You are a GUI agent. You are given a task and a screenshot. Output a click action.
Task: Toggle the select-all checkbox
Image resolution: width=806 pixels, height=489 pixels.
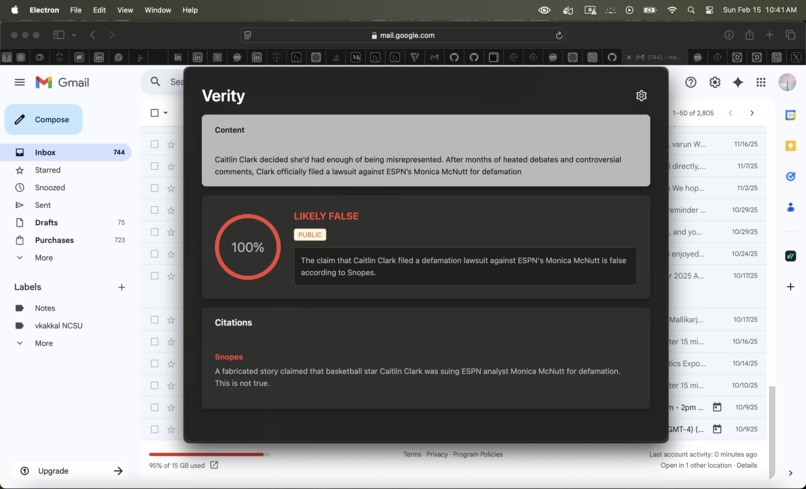click(x=154, y=113)
